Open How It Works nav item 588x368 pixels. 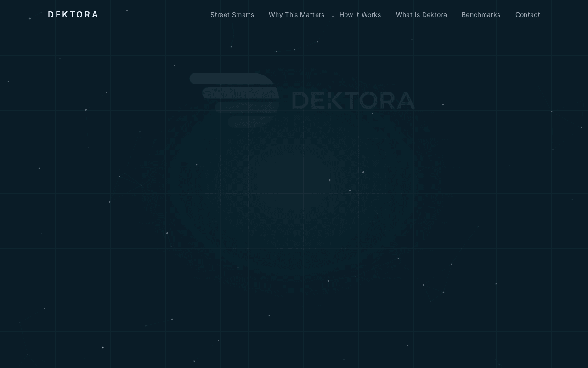(x=360, y=15)
